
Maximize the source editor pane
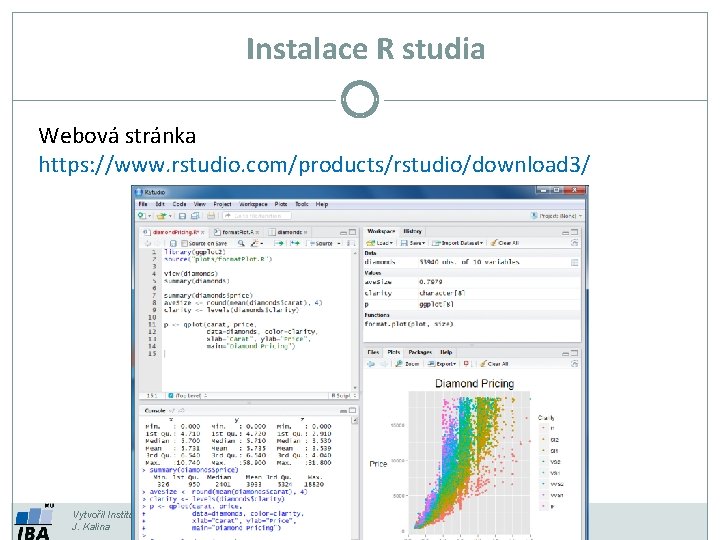[x=353, y=232]
